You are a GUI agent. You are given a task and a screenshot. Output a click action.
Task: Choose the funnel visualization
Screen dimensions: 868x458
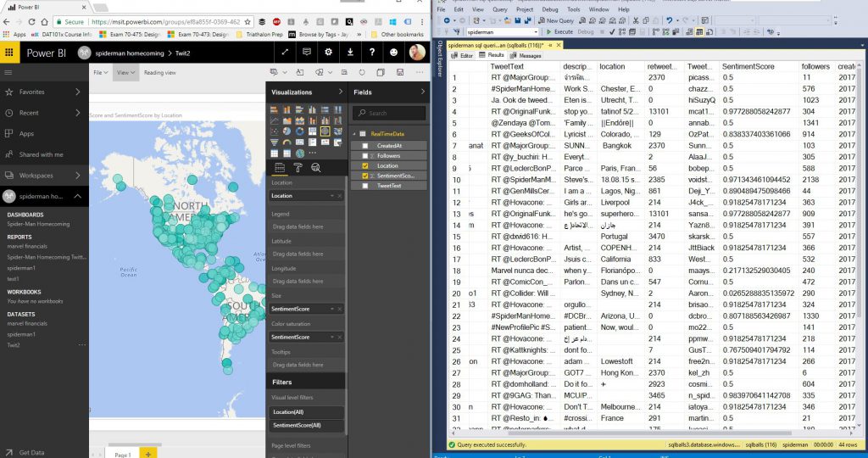tap(274, 142)
